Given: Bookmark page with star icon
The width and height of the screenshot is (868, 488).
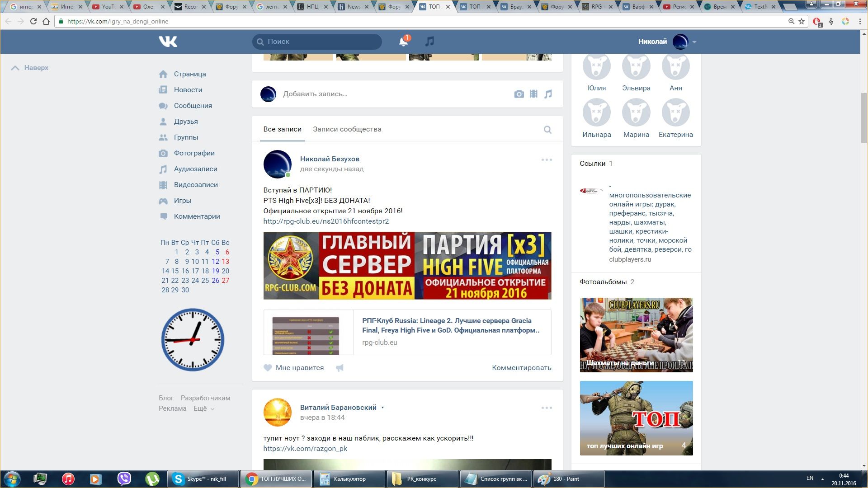Looking at the screenshot, I should (802, 21).
